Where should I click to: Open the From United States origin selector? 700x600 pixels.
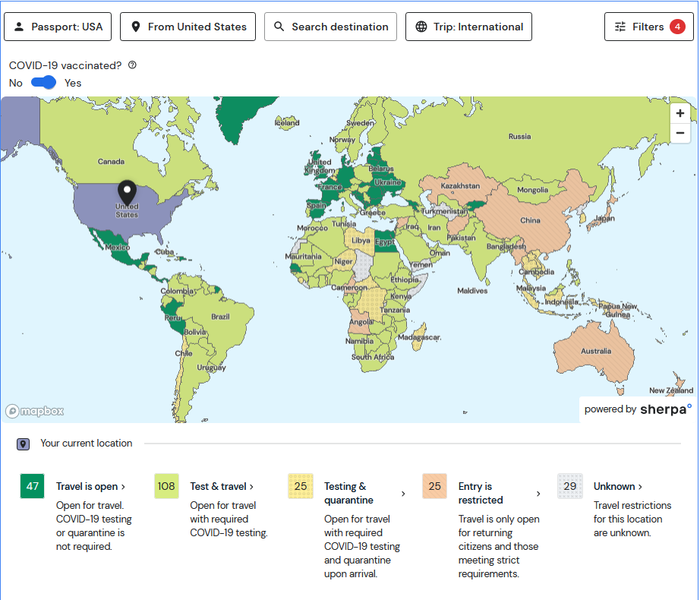click(x=188, y=27)
